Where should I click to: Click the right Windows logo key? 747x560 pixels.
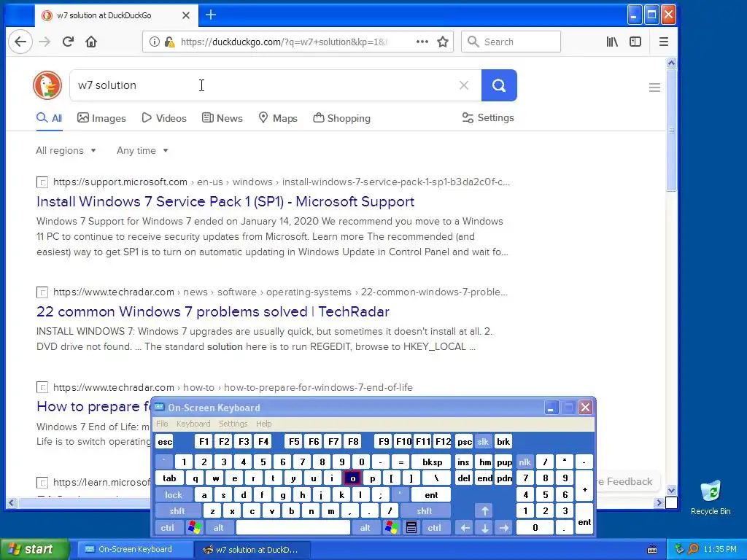tap(392, 528)
